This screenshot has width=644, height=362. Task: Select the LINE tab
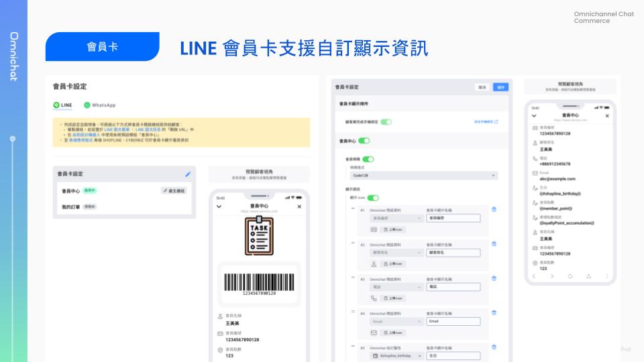63,105
